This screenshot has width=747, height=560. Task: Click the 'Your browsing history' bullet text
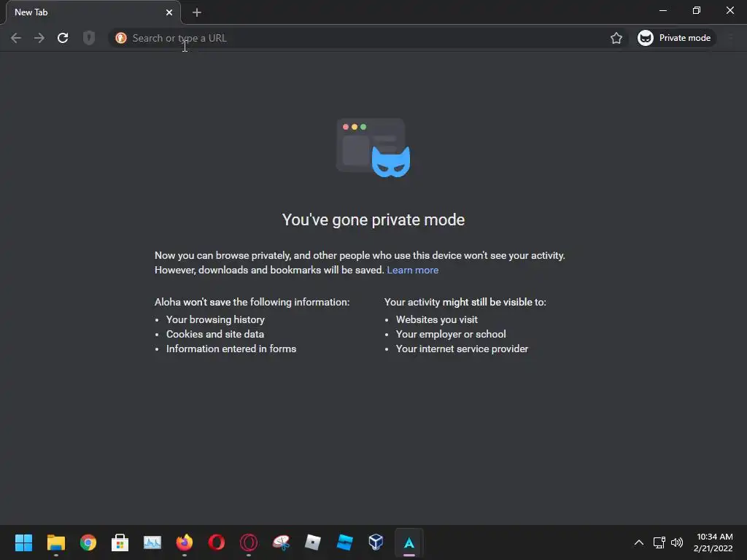[215, 319]
